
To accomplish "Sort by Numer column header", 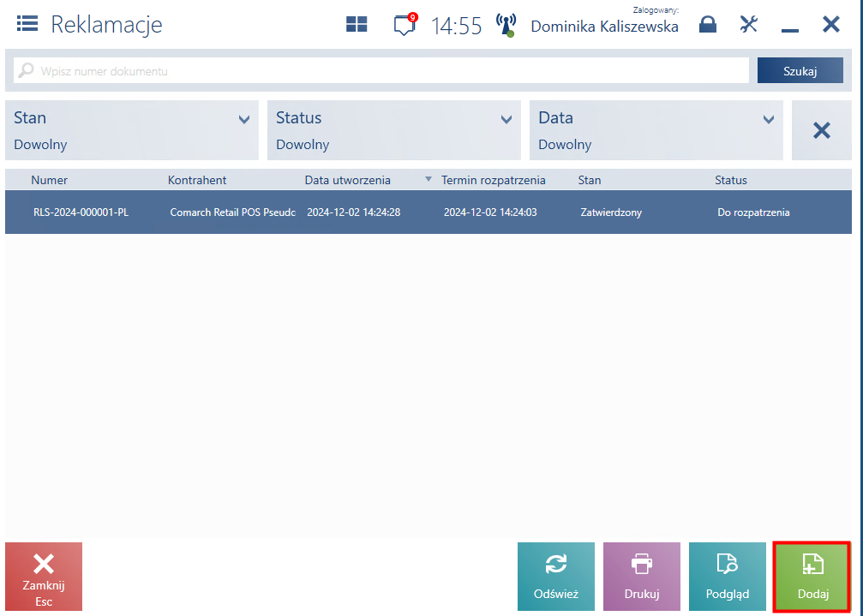I will pos(50,180).
